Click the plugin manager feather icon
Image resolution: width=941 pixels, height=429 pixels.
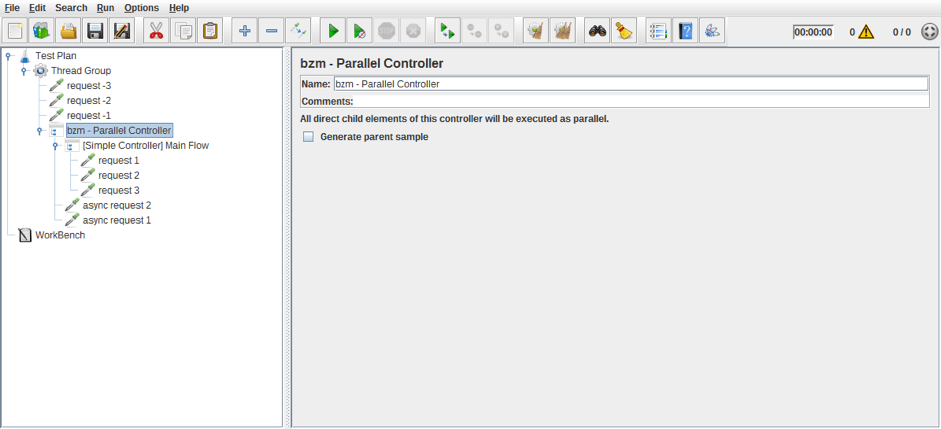tap(712, 31)
